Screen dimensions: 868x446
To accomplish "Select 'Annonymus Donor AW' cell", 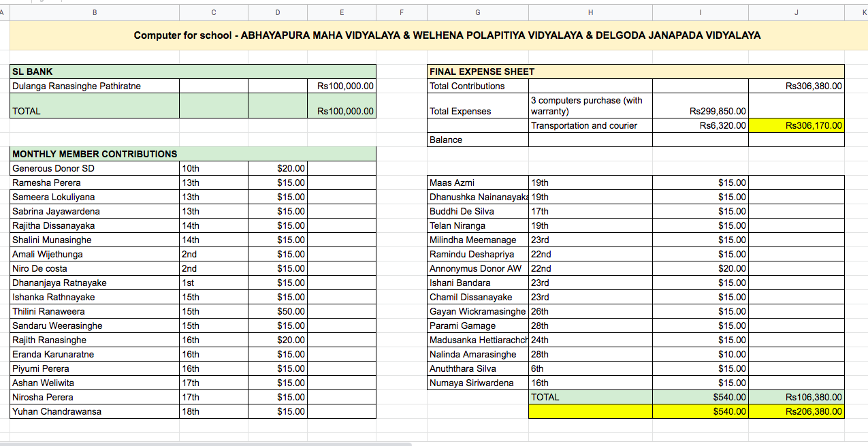I will pyautogui.click(x=478, y=268).
